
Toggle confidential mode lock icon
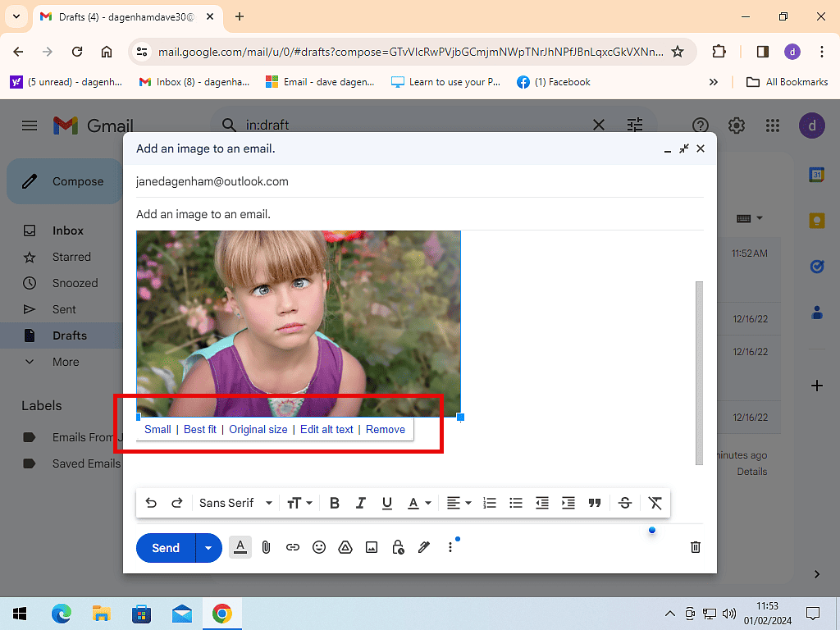(398, 547)
